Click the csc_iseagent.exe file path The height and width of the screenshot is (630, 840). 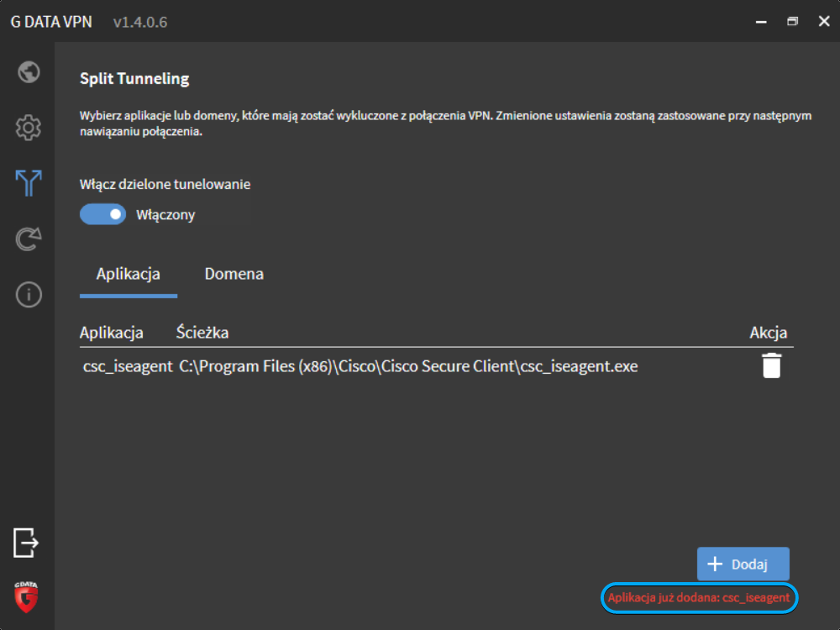[408, 366]
